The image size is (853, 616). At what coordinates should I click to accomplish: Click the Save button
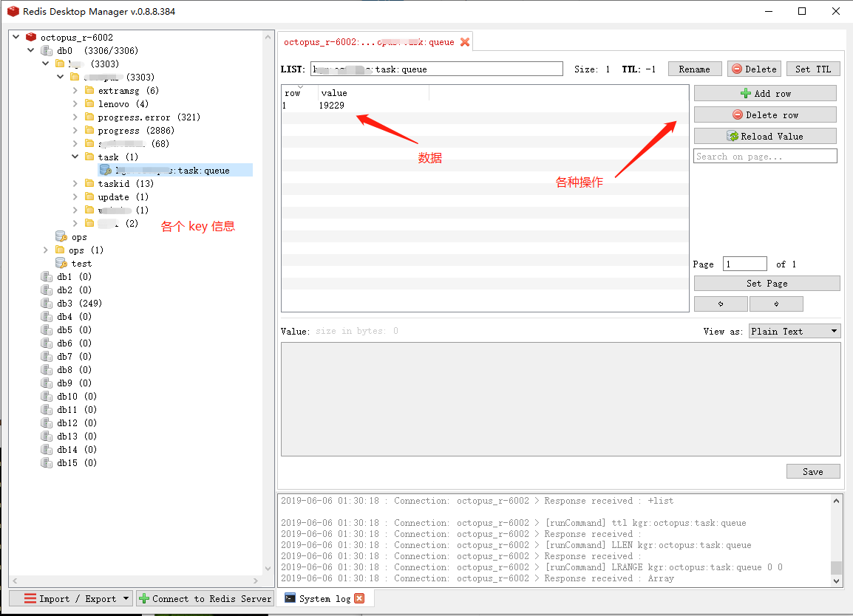[813, 471]
